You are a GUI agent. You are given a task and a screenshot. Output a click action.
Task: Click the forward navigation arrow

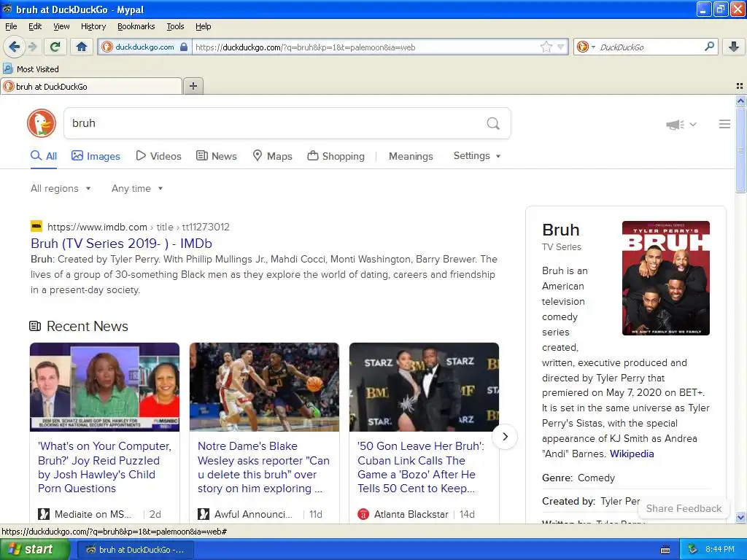[32, 47]
